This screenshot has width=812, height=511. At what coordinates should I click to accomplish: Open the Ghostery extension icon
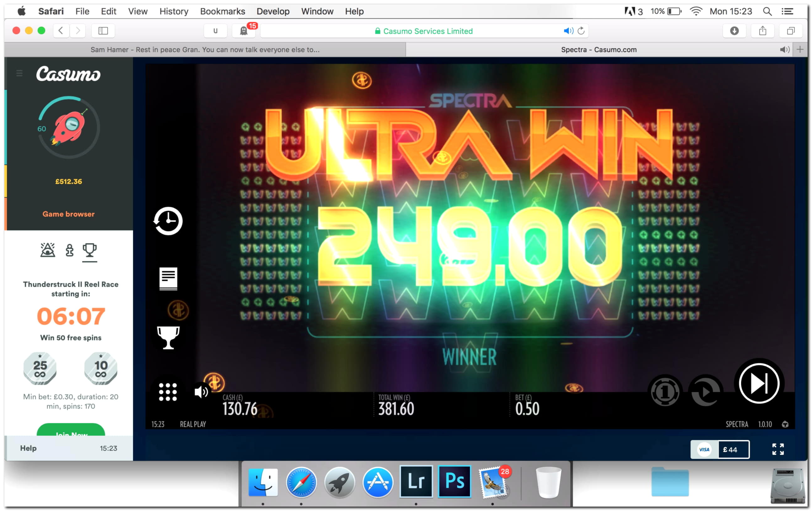click(243, 31)
